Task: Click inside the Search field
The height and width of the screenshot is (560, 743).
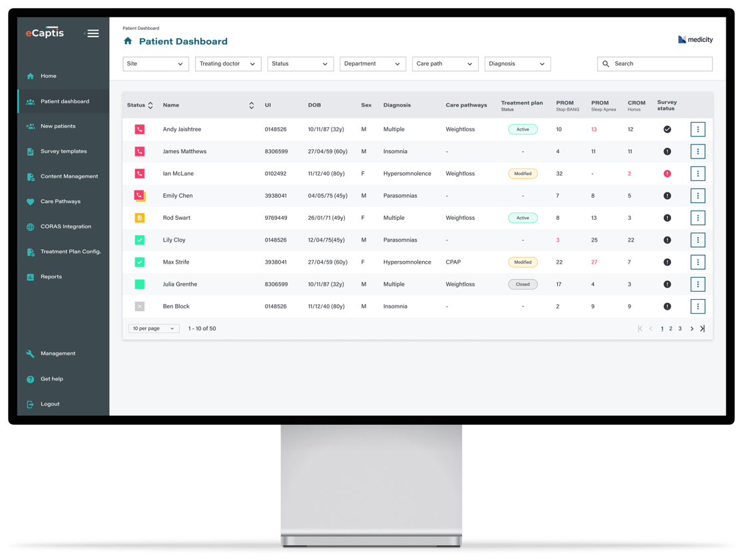Action: [654, 63]
